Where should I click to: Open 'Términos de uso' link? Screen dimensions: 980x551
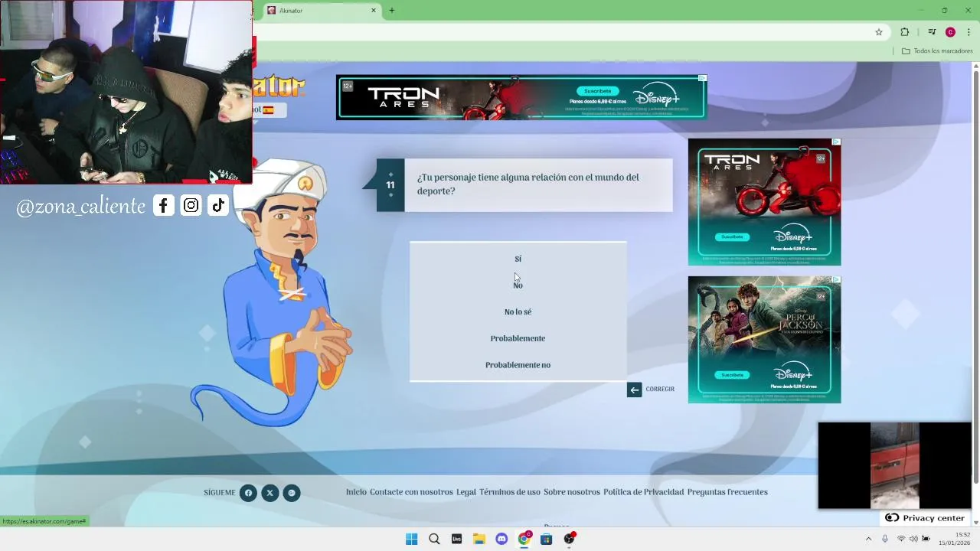coord(510,492)
